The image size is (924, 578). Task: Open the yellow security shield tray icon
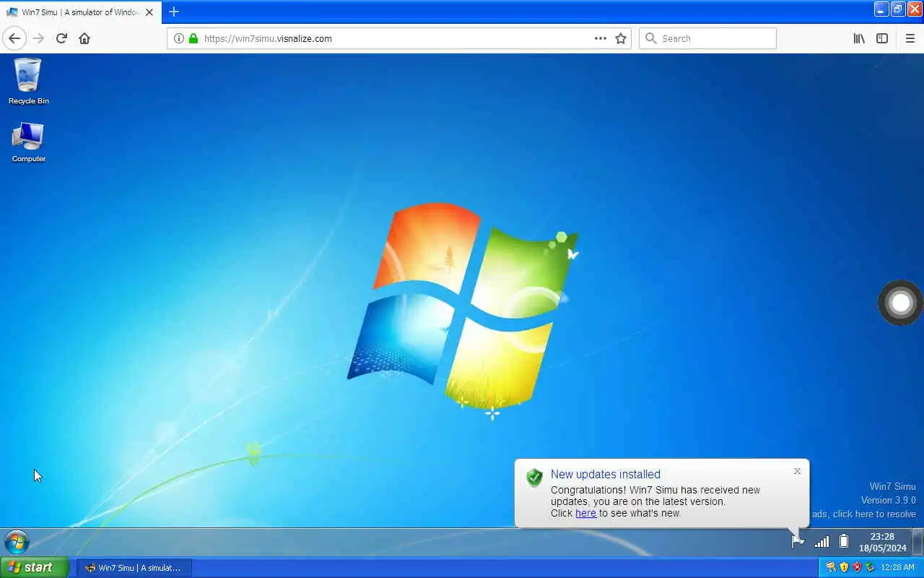click(x=844, y=567)
